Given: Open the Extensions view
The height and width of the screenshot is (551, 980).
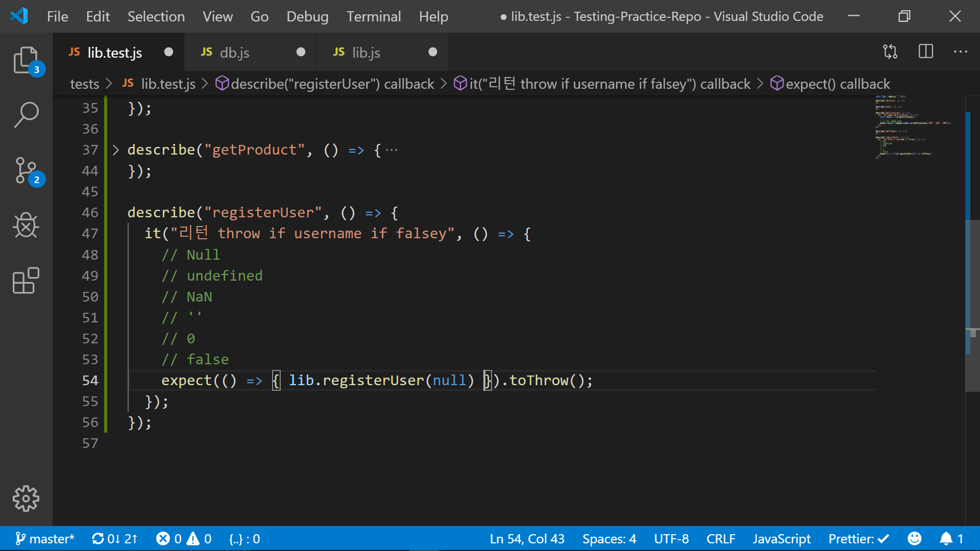Looking at the screenshot, I should tap(26, 280).
